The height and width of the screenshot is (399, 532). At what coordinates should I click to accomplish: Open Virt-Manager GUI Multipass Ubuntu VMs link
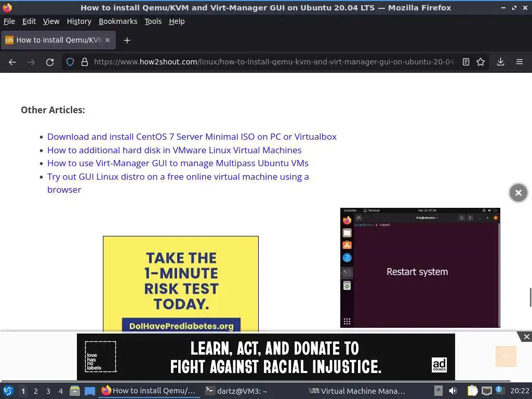(x=178, y=163)
